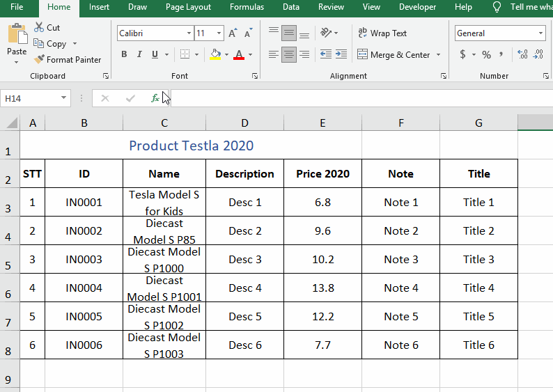Decrease decimal places

[x=538, y=54]
